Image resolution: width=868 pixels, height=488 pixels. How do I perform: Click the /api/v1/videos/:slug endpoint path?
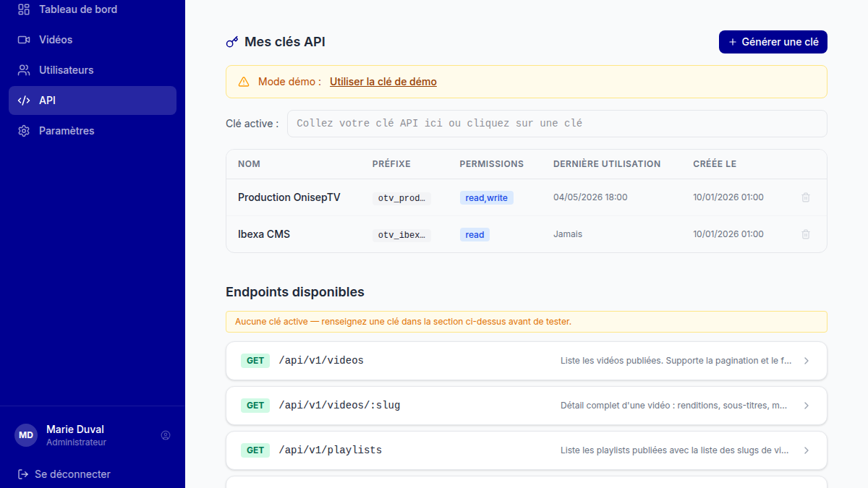pos(339,406)
